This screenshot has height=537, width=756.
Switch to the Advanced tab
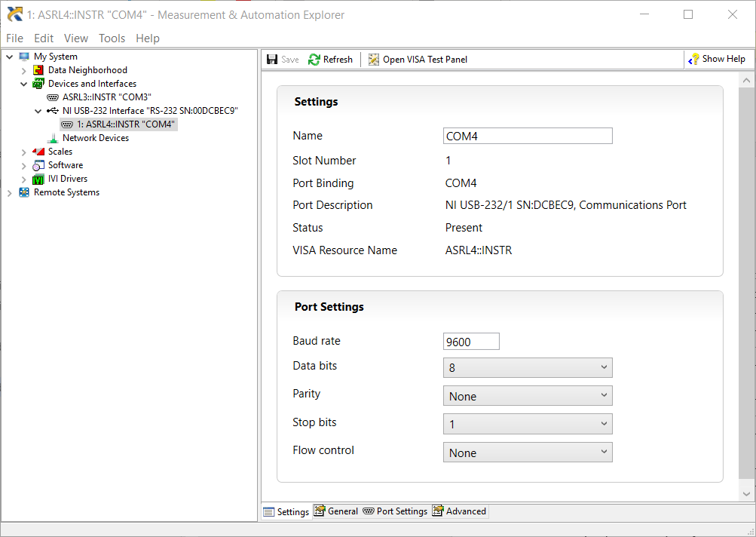pos(459,511)
